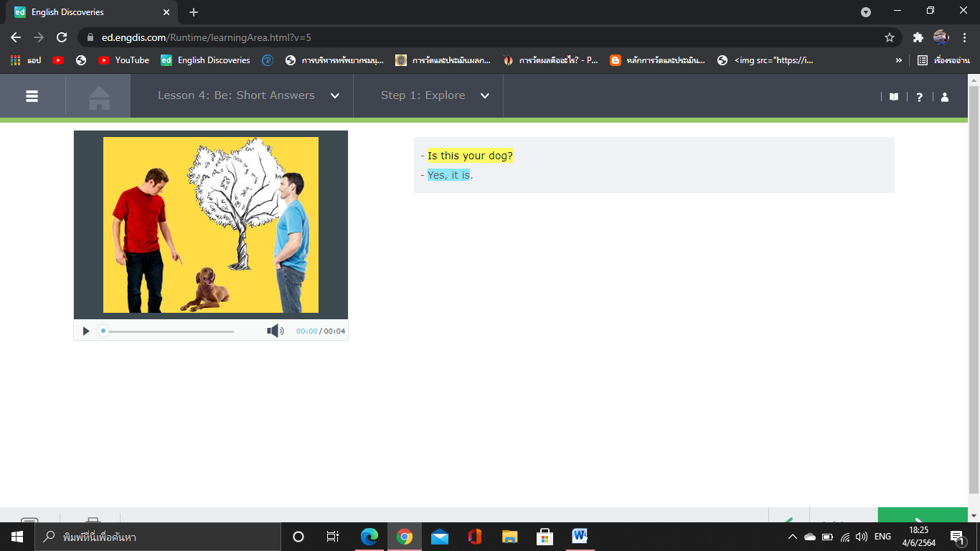Open Chrome extensions puzzle icon
This screenshot has width=980, height=551.
click(x=918, y=37)
